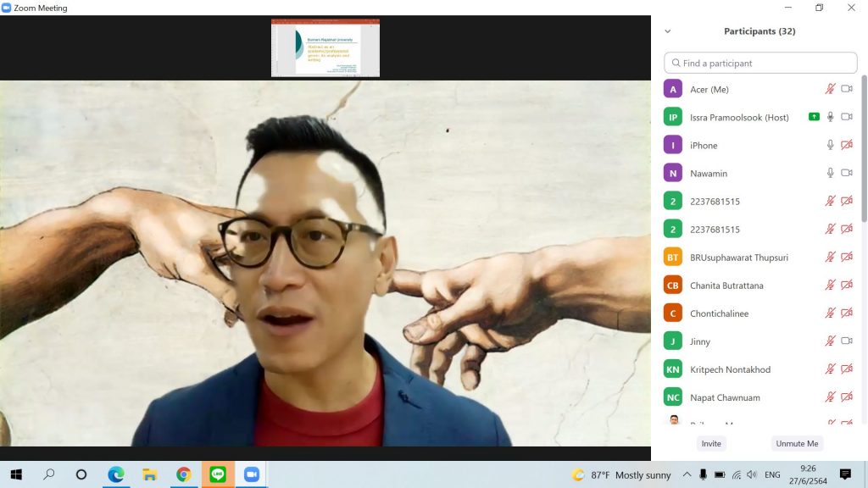Click the Unmute Me button
Screen dimensions: 868x488
(797, 443)
